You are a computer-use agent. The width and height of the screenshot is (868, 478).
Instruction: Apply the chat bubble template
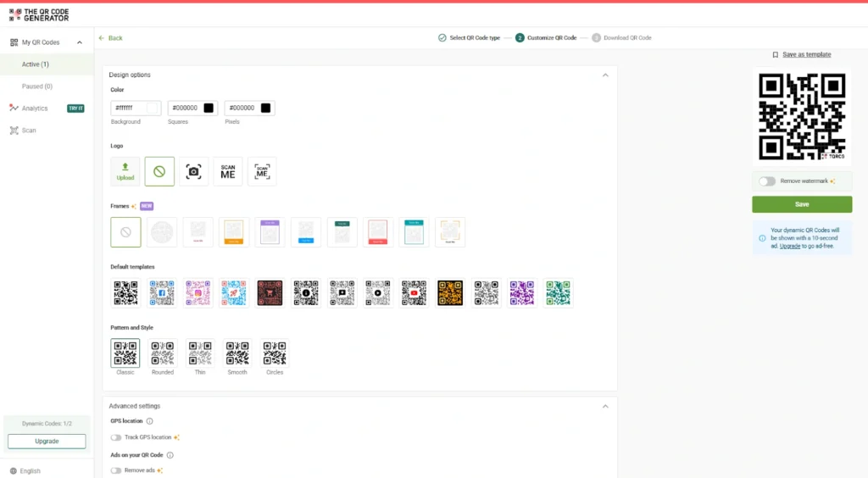342,292
